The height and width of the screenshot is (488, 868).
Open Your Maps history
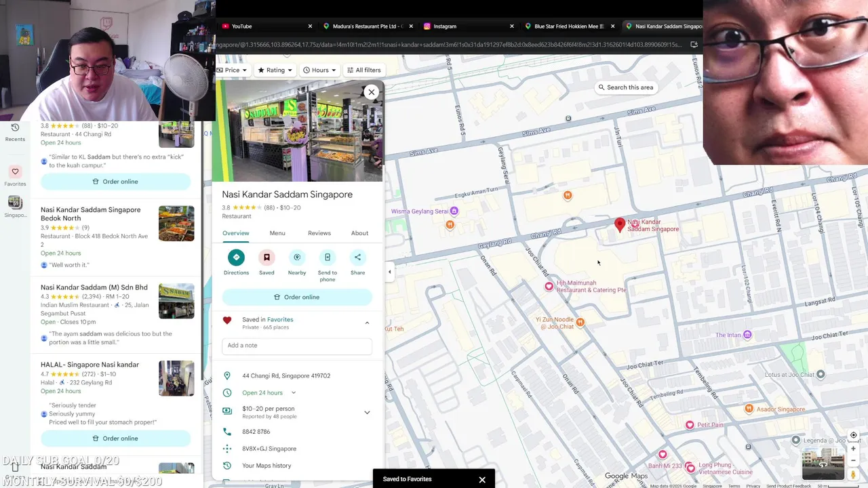(267, 466)
